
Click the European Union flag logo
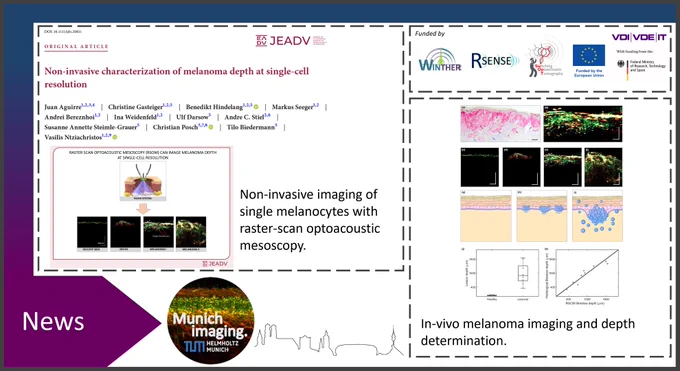[588, 60]
